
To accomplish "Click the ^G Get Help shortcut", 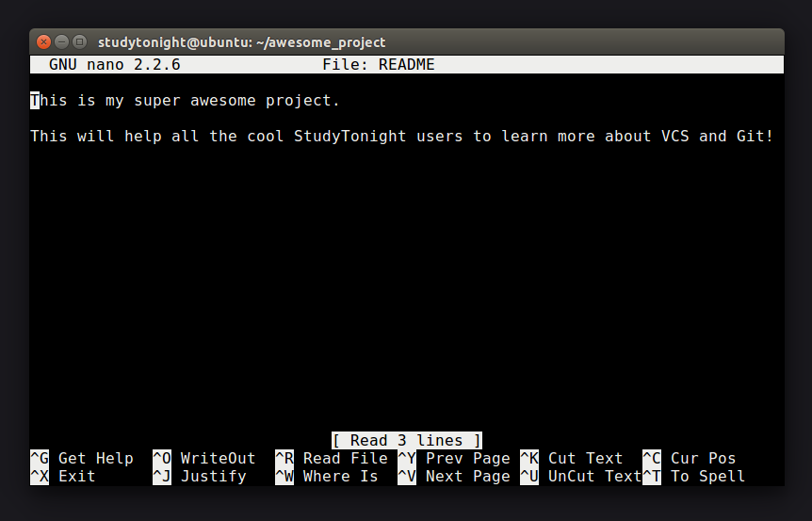I will 82,458.
